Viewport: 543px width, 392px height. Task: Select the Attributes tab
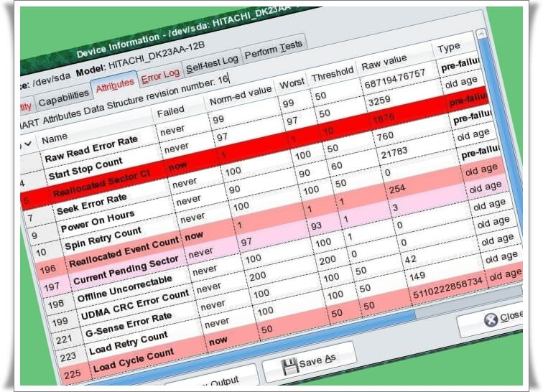coord(115,85)
